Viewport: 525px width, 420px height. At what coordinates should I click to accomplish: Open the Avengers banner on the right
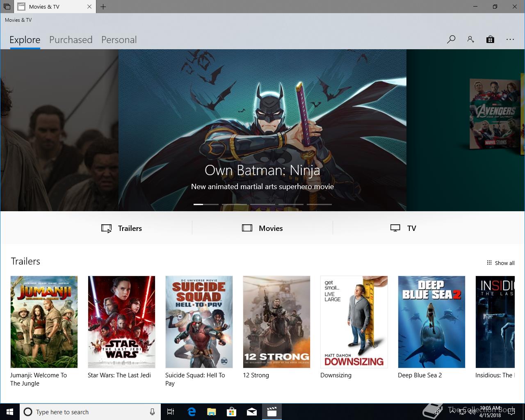(x=466, y=130)
